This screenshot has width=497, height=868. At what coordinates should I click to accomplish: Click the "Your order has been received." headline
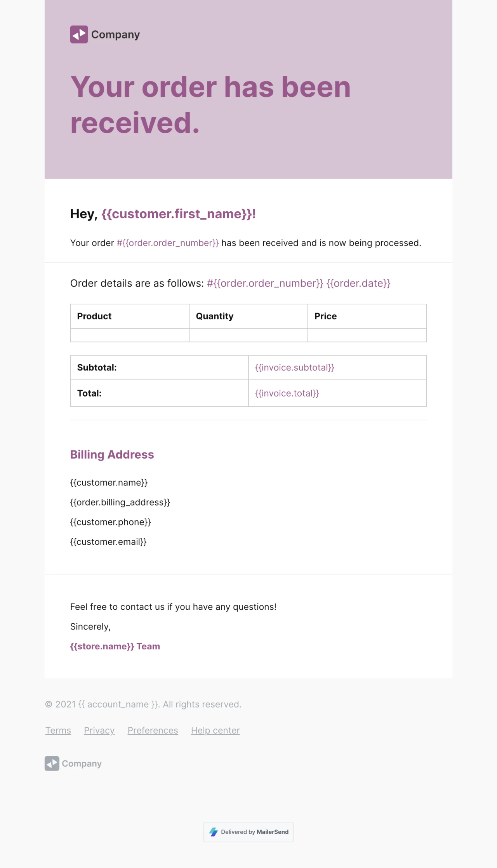210,104
